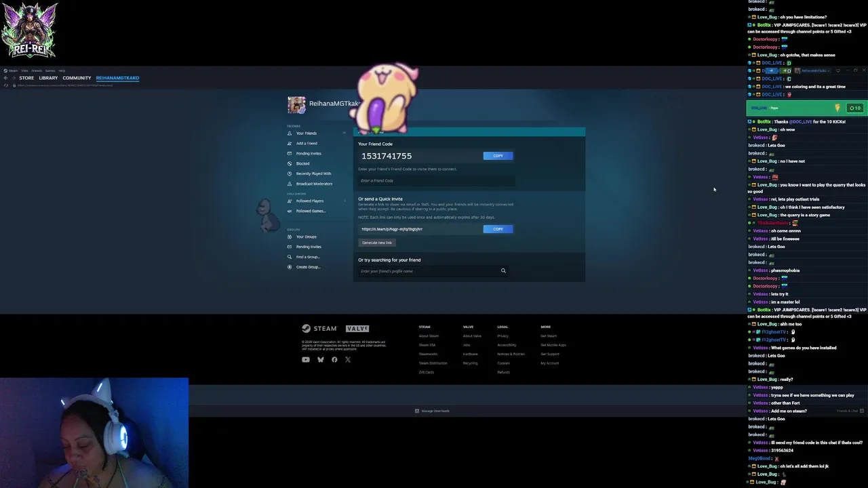
Task: Open Steam's YouTube page from the footer
Action: [x=306, y=360]
